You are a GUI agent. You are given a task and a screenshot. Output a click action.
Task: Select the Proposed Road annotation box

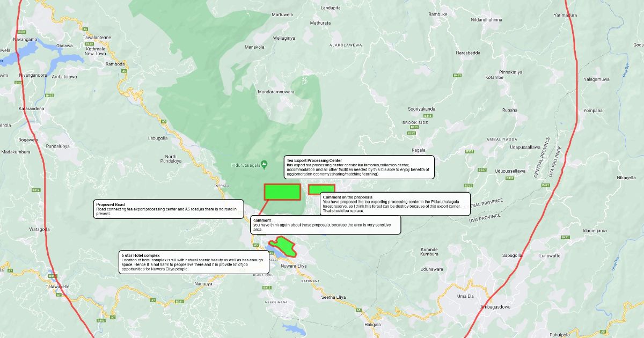tap(169, 209)
